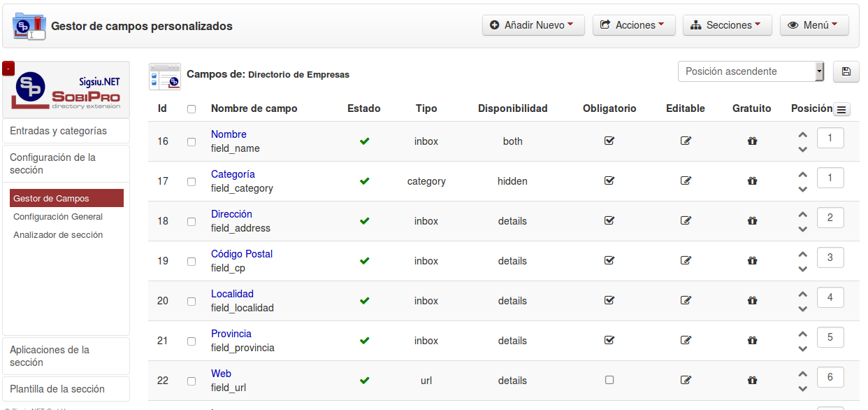Move Dirección field up with the arrow
868x410 pixels.
point(803,214)
